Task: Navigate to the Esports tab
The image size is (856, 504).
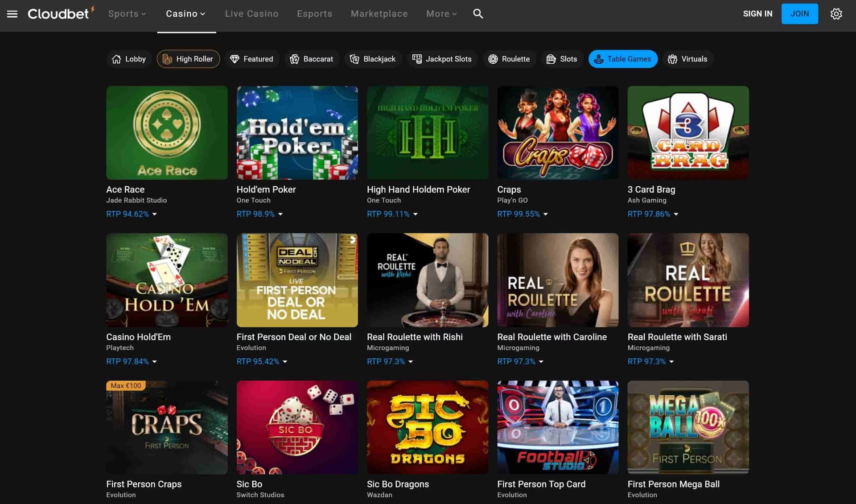Action: 314,14
